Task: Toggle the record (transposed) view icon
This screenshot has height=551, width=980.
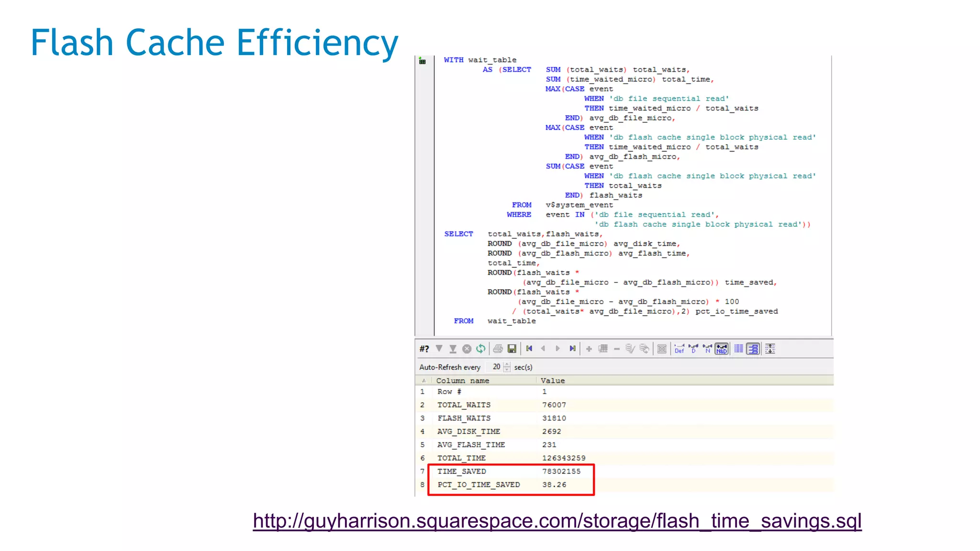Action: pos(753,349)
